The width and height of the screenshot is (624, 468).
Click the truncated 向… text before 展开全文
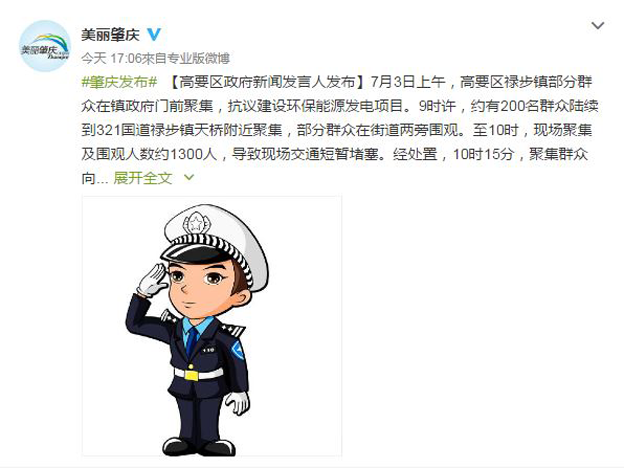click(95, 178)
